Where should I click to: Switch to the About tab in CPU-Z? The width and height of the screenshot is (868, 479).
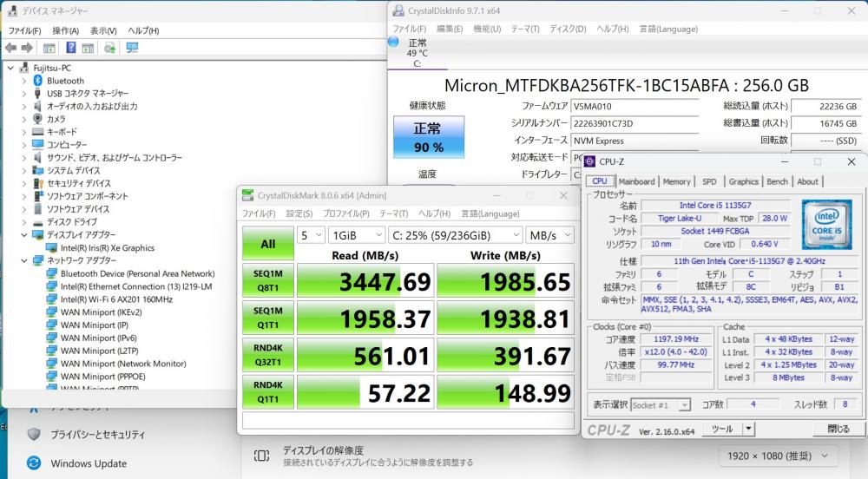tap(807, 181)
